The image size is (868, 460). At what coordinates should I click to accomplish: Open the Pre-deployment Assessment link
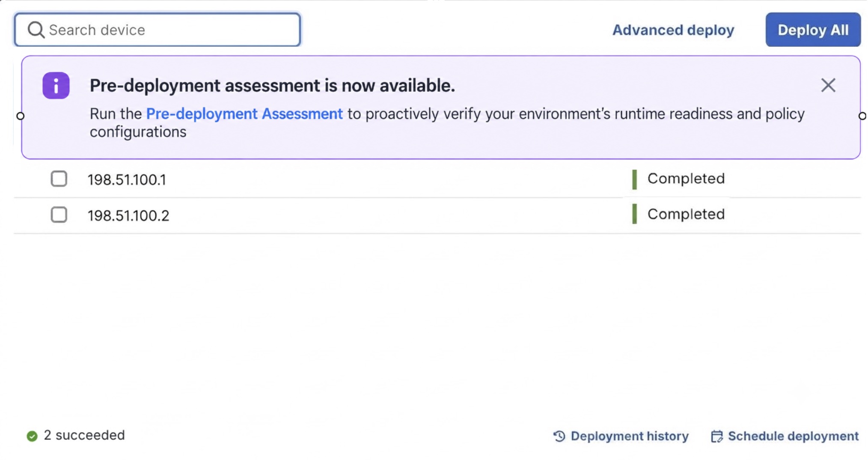[x=244, y=114]
